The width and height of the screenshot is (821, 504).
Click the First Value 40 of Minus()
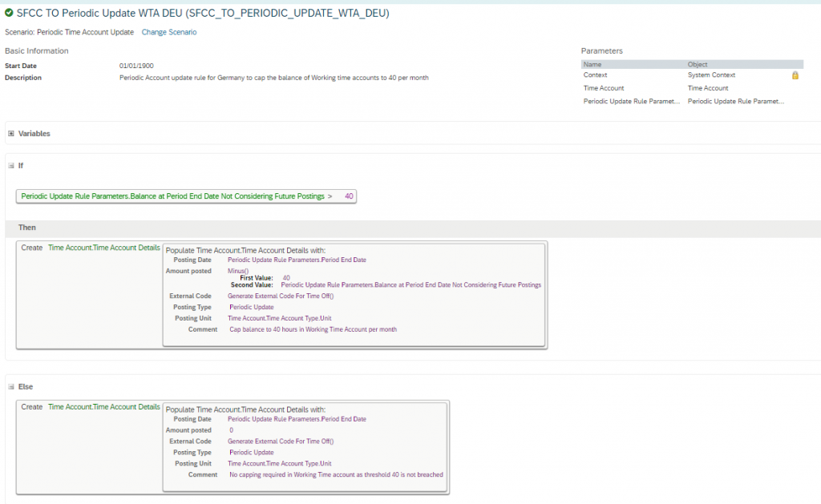tap(286, 278)
